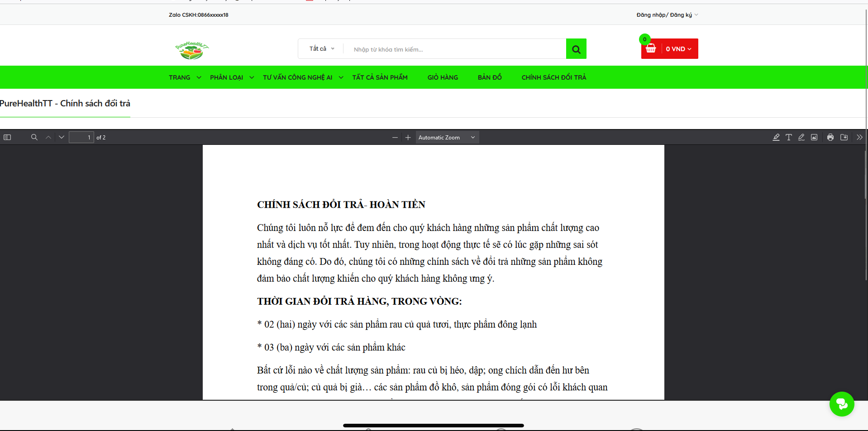868x431 pixels.
Task: Open the BẢN ĐỒ menu item
Action: point(490,77)
